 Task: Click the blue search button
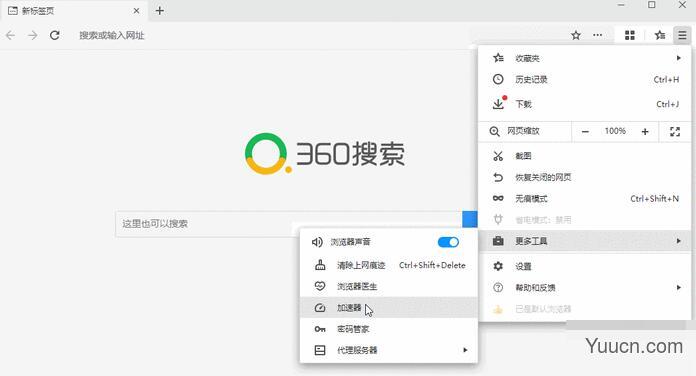point(470,219)
